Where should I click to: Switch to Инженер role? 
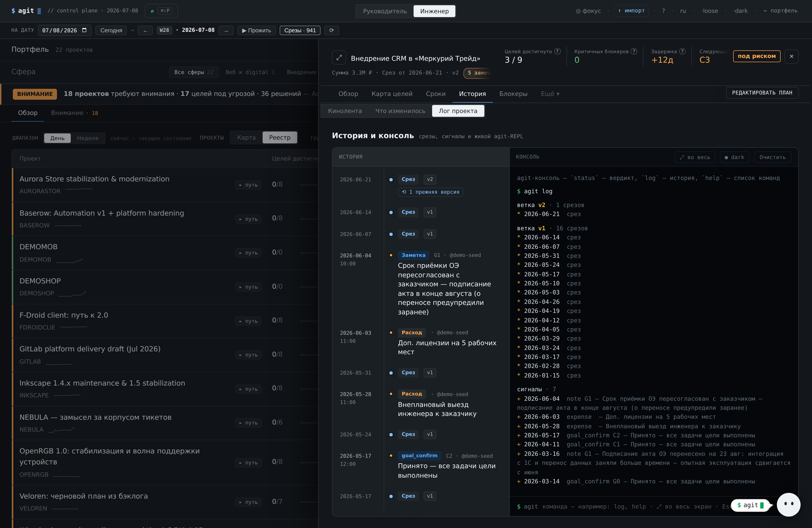[x=434, y=11]
